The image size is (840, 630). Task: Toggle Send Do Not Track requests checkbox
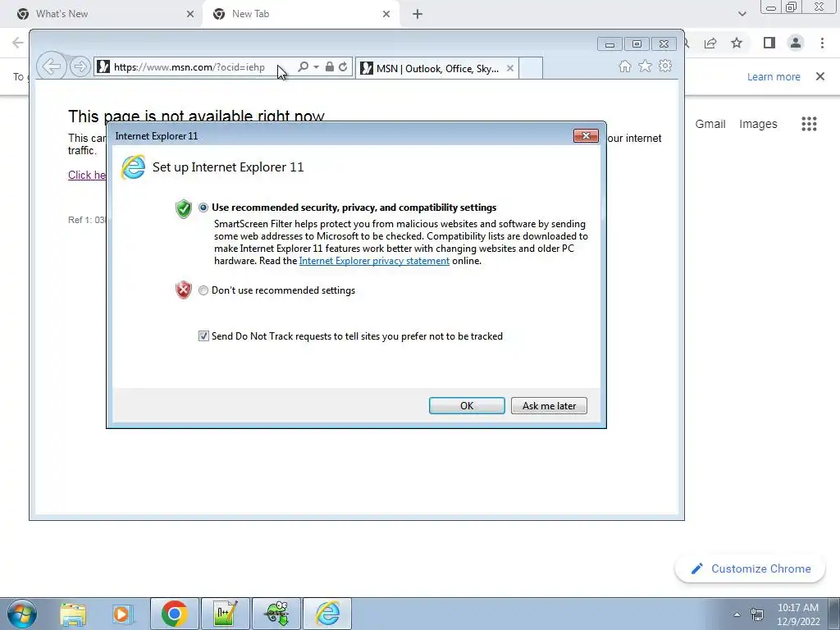[x=203, y=336]
